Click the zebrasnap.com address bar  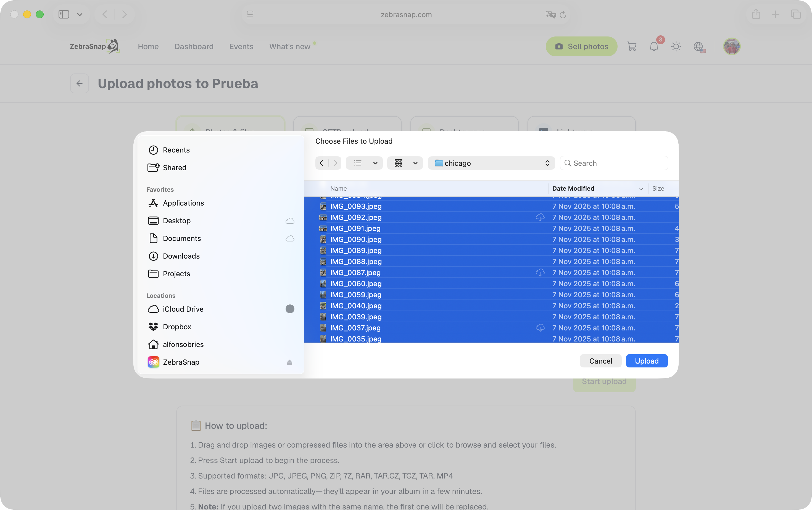click(x=406, y=14)
